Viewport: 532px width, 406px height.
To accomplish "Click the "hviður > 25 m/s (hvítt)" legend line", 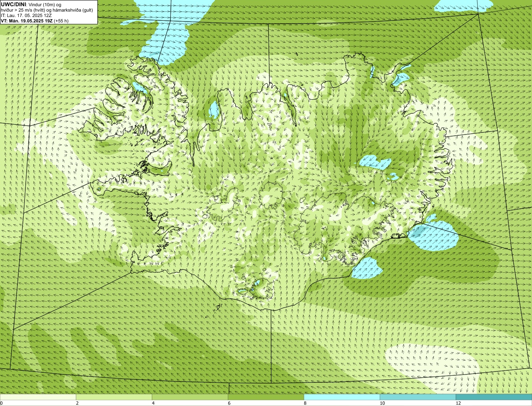I will click(x=47, y=10).
